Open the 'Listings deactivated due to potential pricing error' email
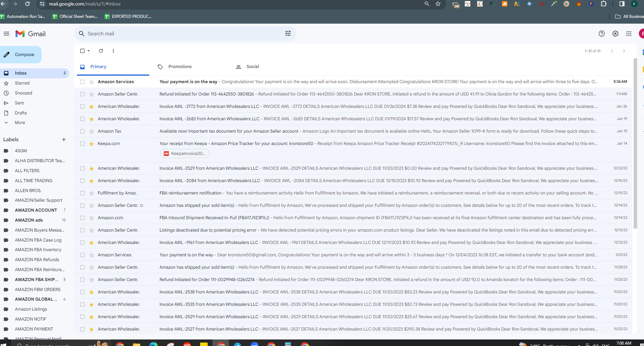Image resolution: width=644 pixels, height=346 pixels. pyautogui.click(x=353, y=230)
